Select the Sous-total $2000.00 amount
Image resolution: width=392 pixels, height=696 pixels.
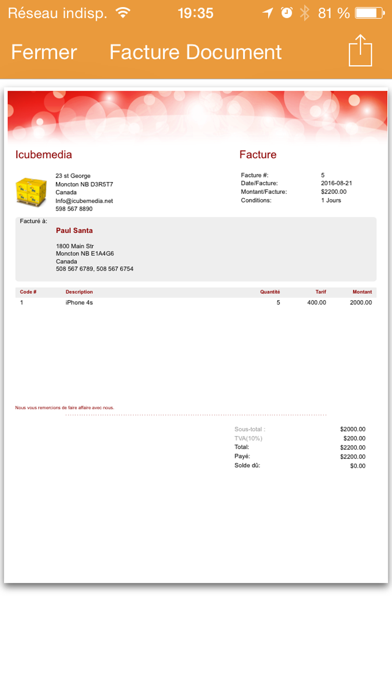click(353, 429)
